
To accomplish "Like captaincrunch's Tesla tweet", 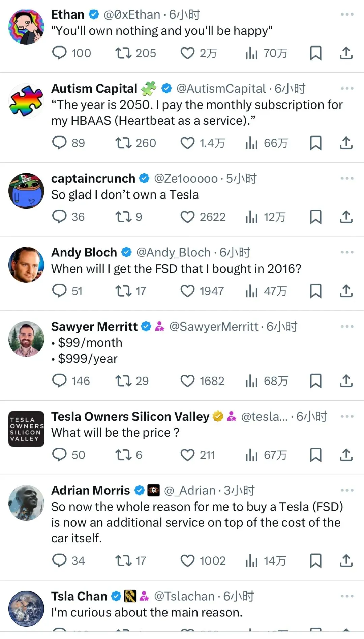I will (x=187, y=217).
